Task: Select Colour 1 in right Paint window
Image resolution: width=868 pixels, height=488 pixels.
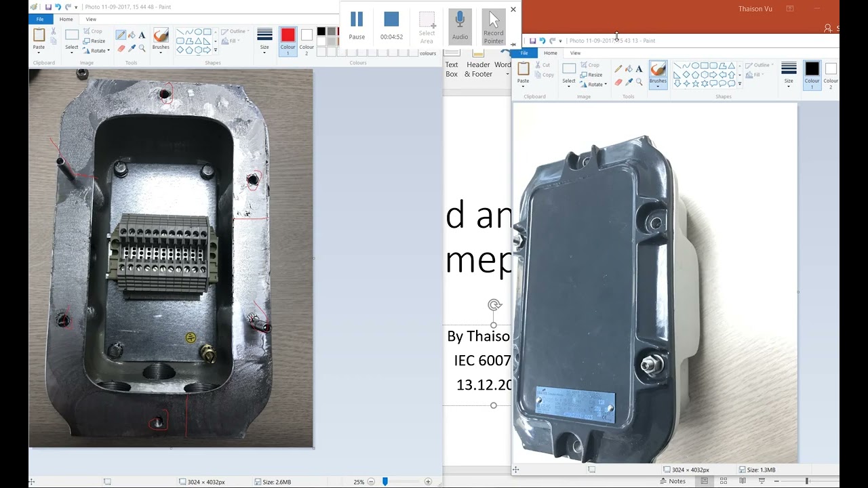Action: tap(812, 75)
